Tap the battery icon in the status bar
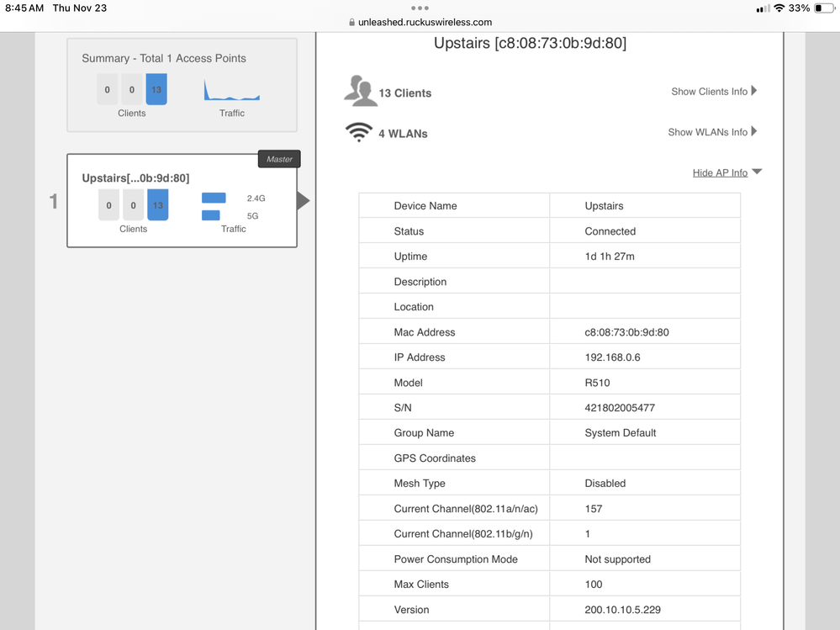This screenshot has width=840, height=630. (823, 8)
